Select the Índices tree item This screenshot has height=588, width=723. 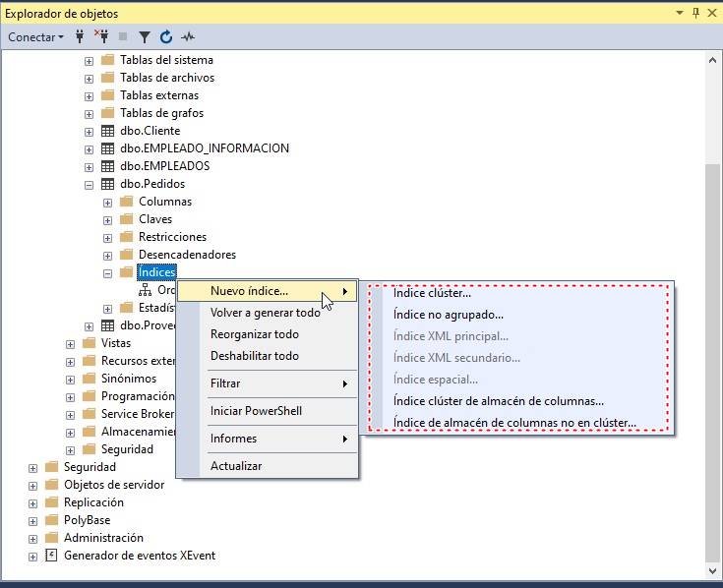pyautogui.click(x=156, y=272)
